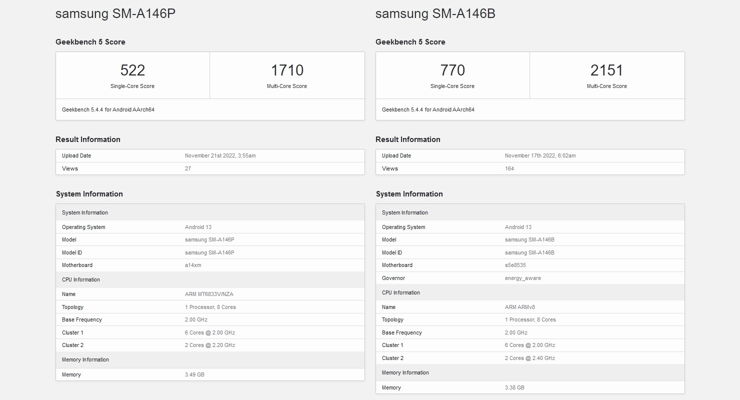Click 'Model ID' label in the SM-A146B table

point(392,252)
